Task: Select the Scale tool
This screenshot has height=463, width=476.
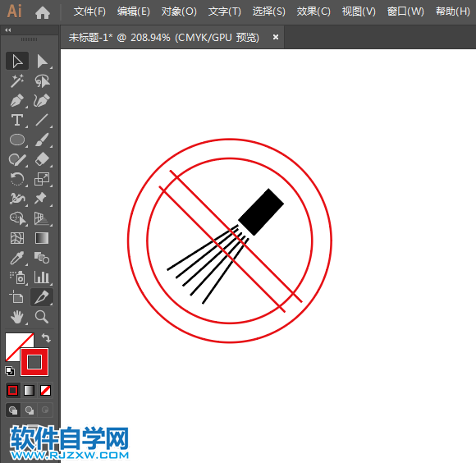Action: (42, 179)
